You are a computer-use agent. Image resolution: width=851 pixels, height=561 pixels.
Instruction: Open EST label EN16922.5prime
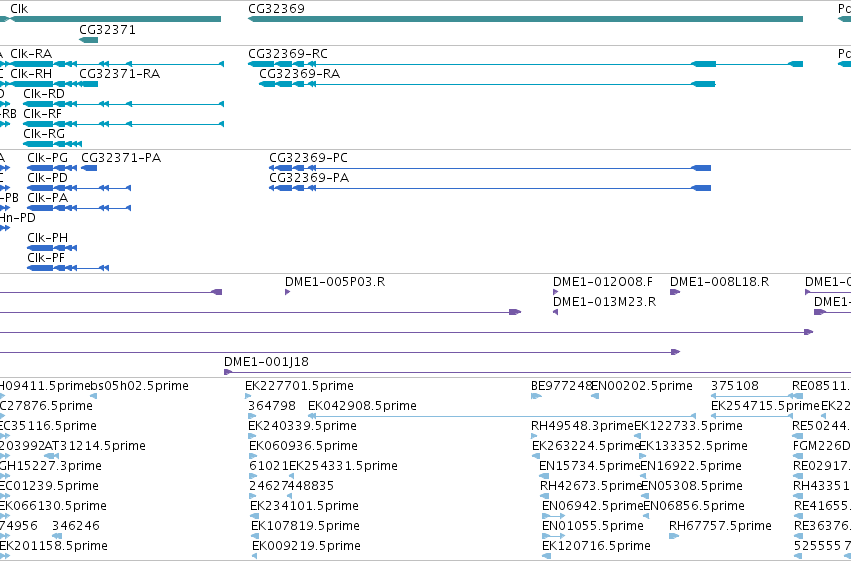pos(691,466)
